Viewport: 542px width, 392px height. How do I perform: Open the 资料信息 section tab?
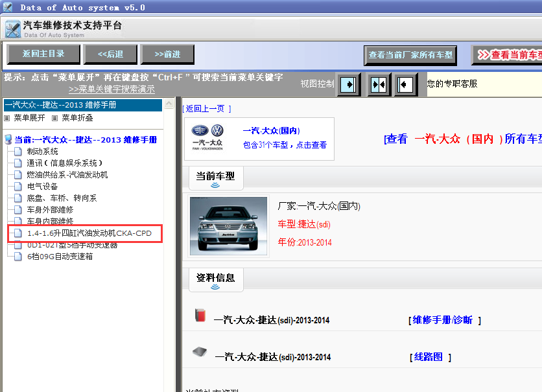pyautogui.click(x=216, y=279)
